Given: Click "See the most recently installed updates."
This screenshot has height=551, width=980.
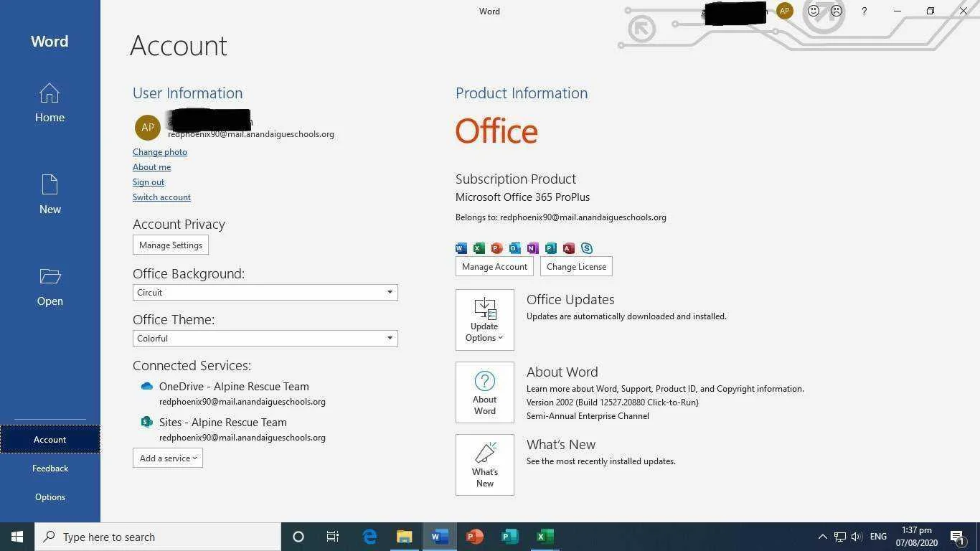Looking at the screenshot, I should [601, 461].
